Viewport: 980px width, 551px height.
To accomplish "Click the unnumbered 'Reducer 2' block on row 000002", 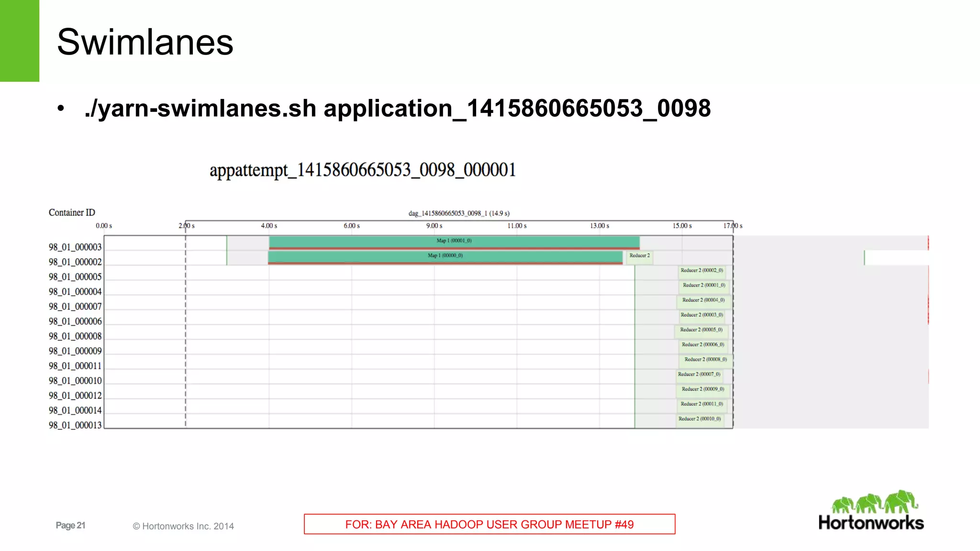I will 640,257.
